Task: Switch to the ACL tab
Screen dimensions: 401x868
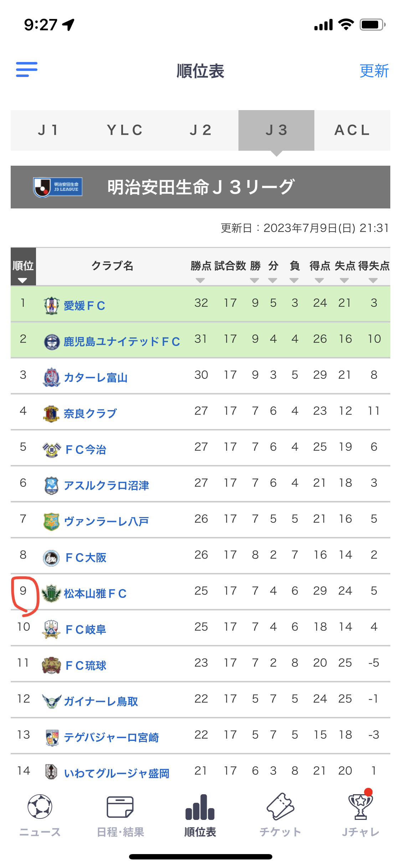Action: [352, 130]
